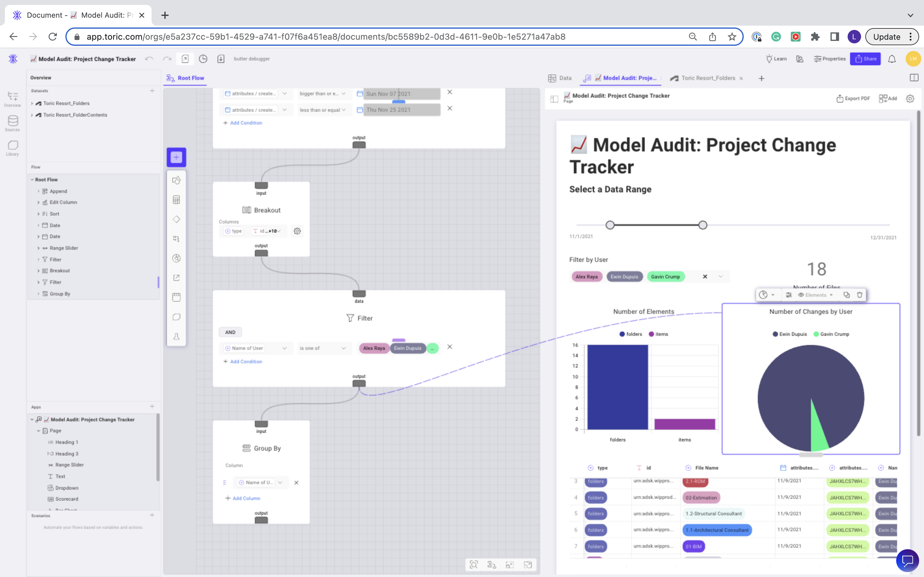Select the pie chart node icon in canvas toolbar
The width and height of the screenshot is (924, 577).
coord(176,258)
